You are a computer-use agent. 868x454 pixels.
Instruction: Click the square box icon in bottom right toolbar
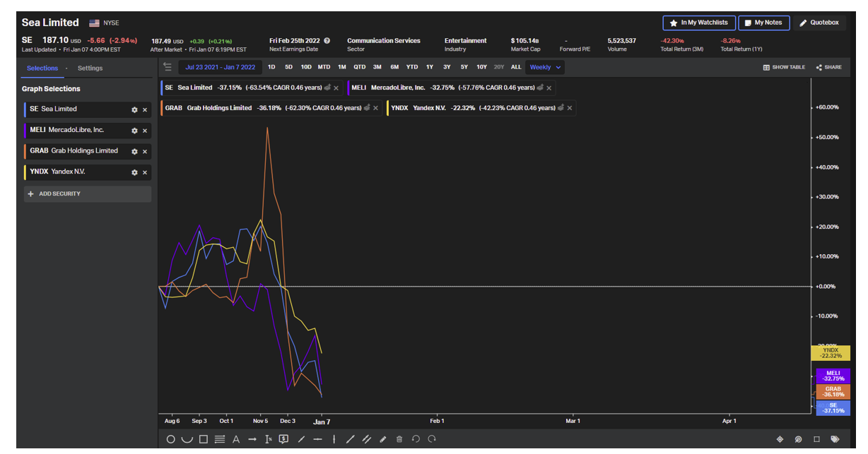coord(816,439)
